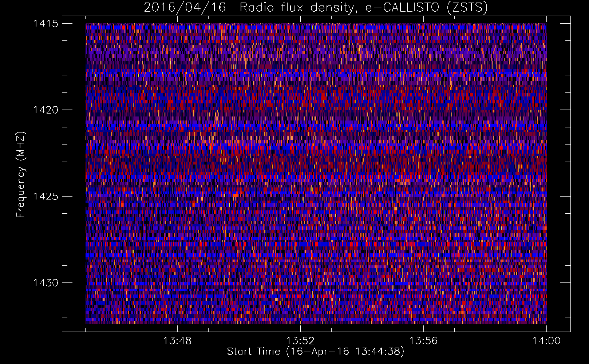
Task: Select the '1420' frequency axis label
Action: [x=46, y=110]
